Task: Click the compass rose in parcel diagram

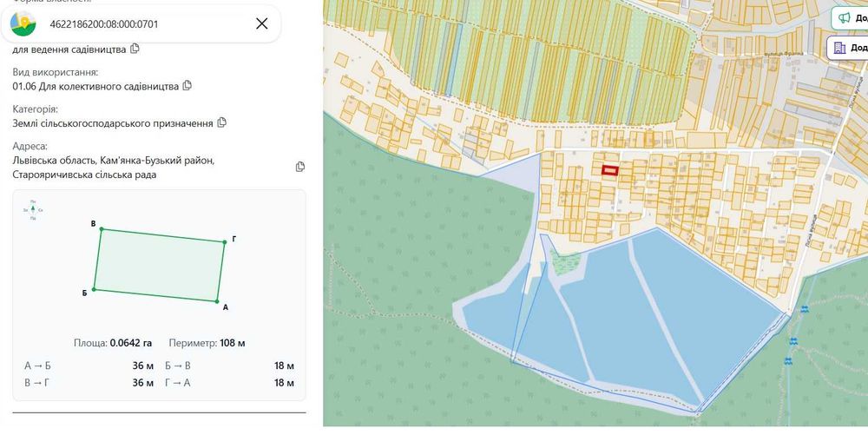Action: (33, 210)
